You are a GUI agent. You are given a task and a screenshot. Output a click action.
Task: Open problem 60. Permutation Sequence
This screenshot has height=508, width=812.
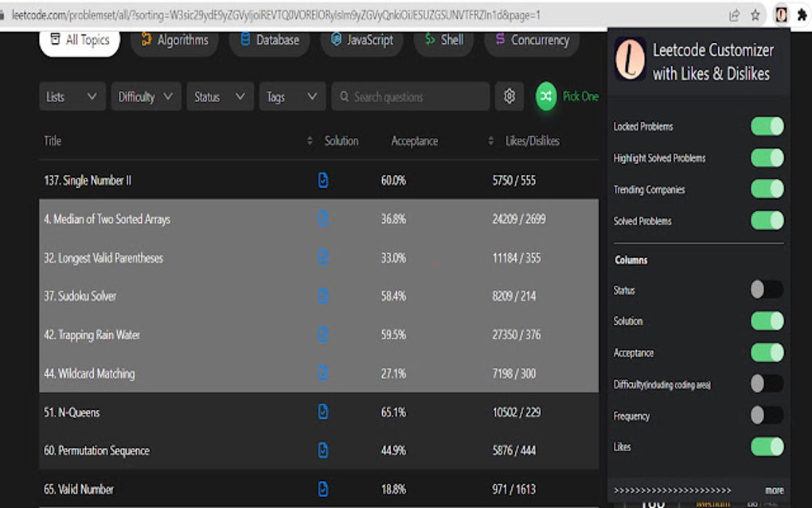(x=97, y=451)
